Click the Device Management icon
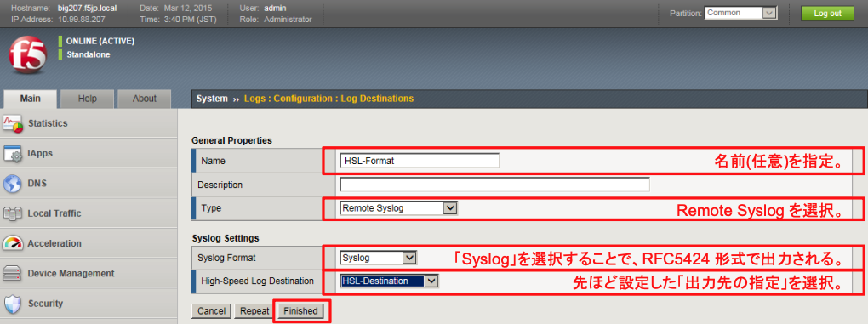 click(13, 273)
